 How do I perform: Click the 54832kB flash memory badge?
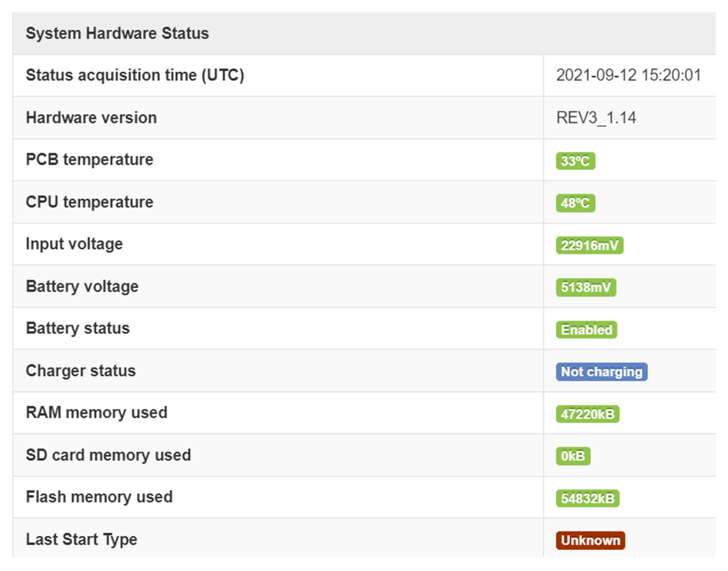pyautogui.click(x=588, y=498)
